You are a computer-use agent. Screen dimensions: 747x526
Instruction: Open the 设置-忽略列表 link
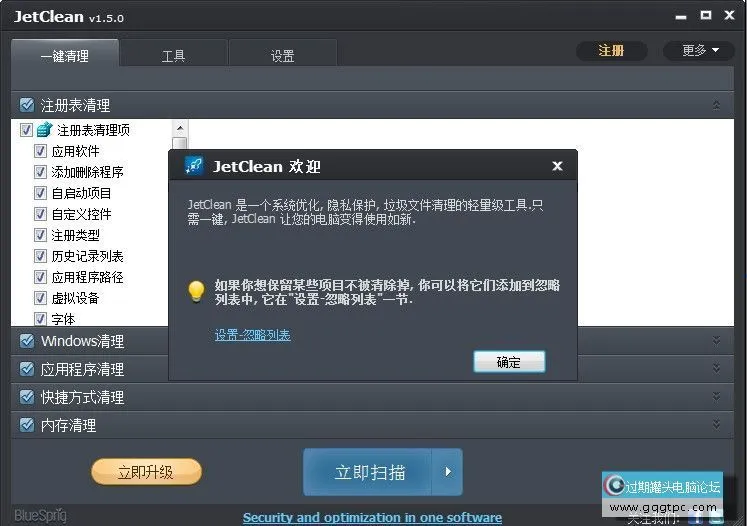(252, 335)
